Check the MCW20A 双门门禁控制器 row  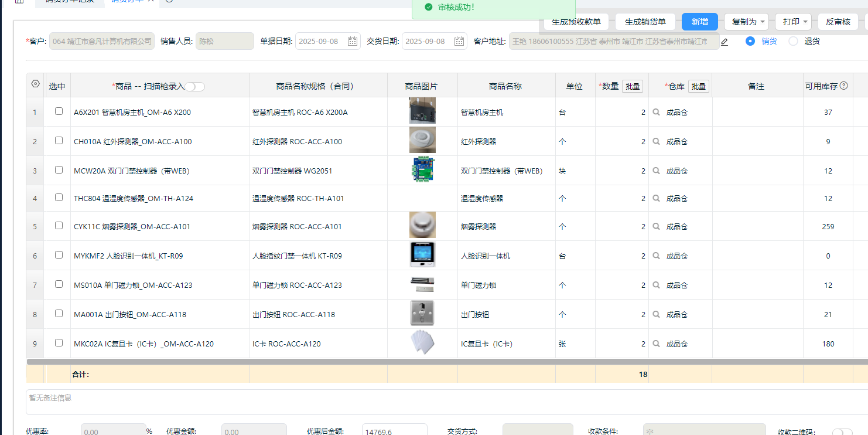click(x=59, y=169)
